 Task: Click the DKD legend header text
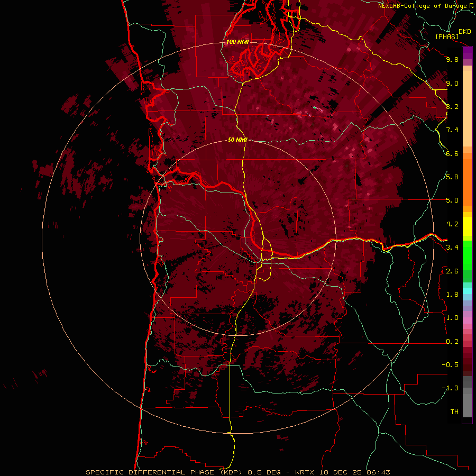click(465, 32)
